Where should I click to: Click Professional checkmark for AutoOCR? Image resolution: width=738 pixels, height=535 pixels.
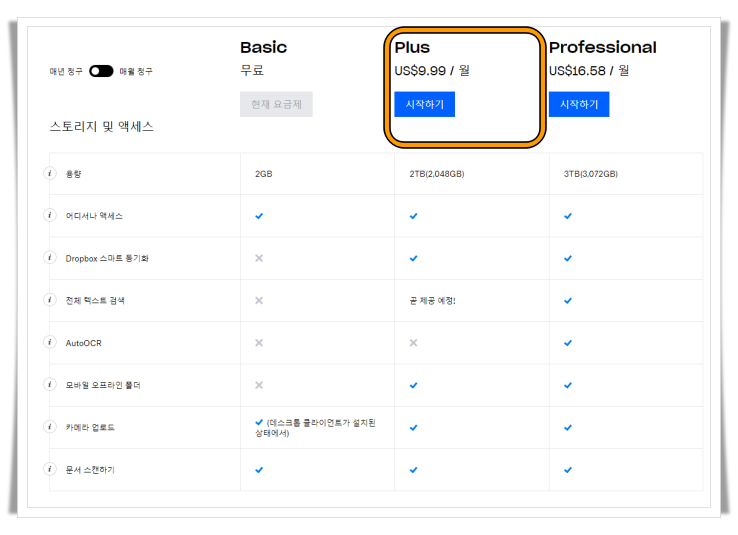(x=568, y=343)
